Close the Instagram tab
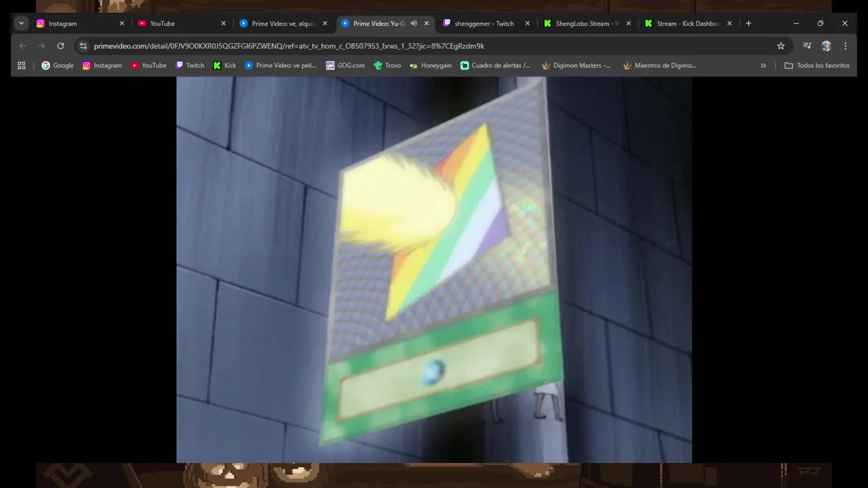Viewport: 868px width, 488px height. (x=122, y=23)
